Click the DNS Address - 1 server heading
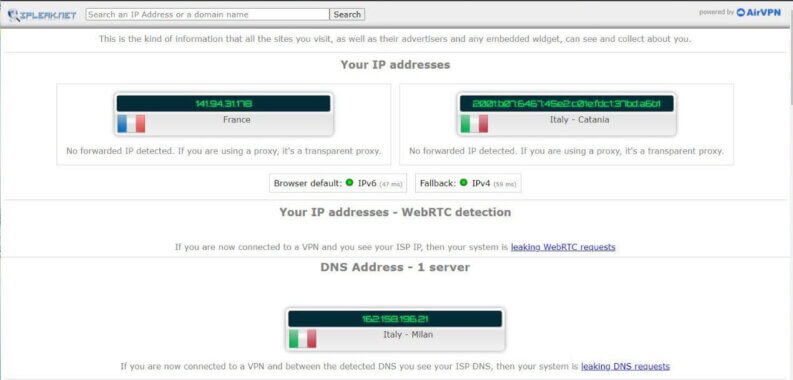Viewport: 793px width, 380px height. (x=395, y=267)
